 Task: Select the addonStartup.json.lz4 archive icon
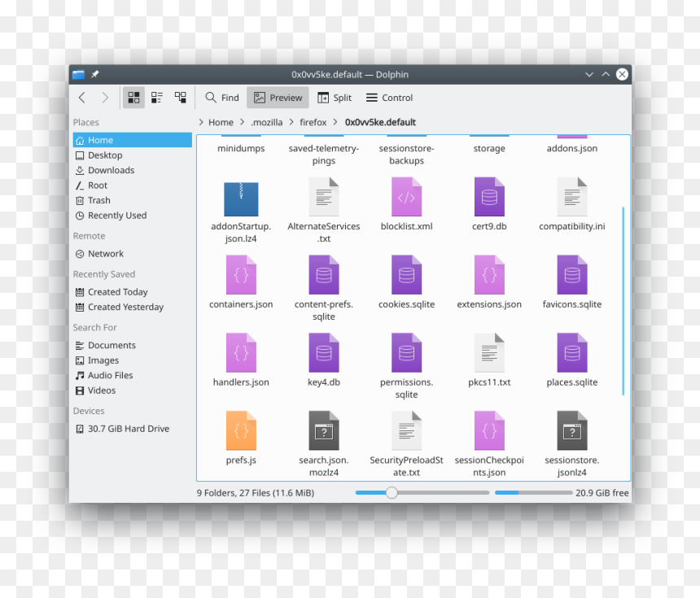[241, 199]
